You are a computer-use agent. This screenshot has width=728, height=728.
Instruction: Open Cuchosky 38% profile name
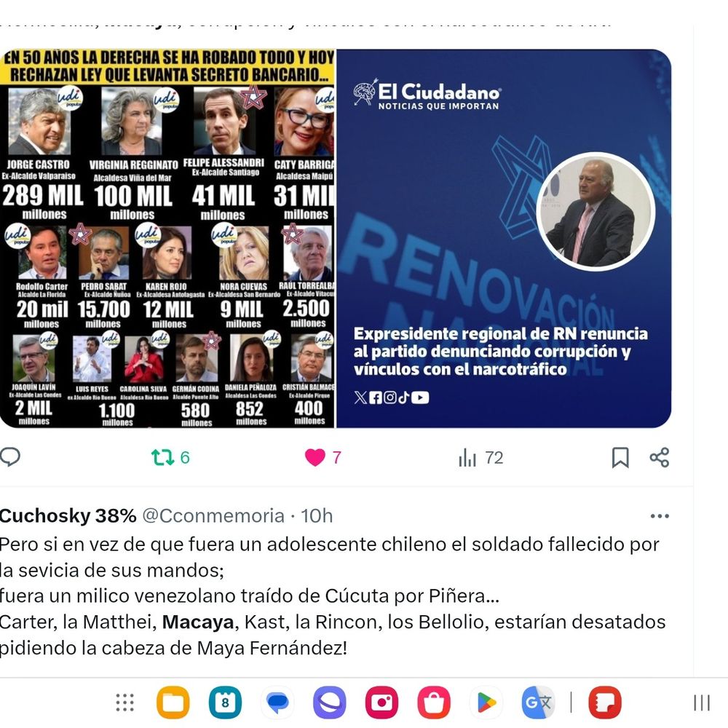(68, 516)
